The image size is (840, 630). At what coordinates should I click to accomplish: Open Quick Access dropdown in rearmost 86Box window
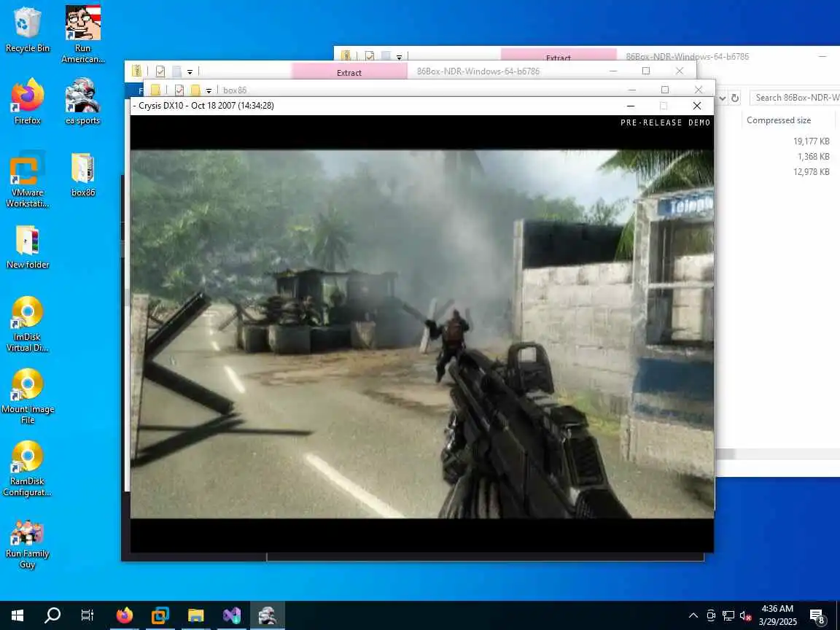(399, 57)
